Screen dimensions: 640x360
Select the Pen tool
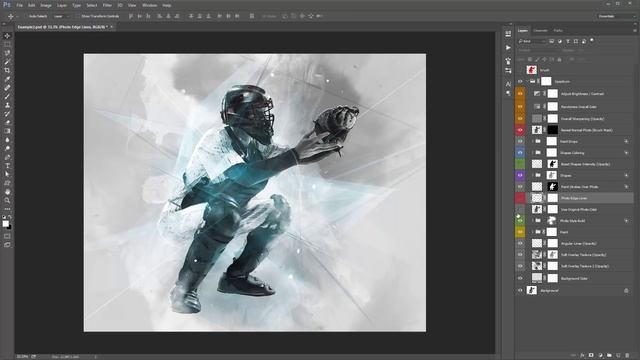pyautogui.click(x=7, y=157)
